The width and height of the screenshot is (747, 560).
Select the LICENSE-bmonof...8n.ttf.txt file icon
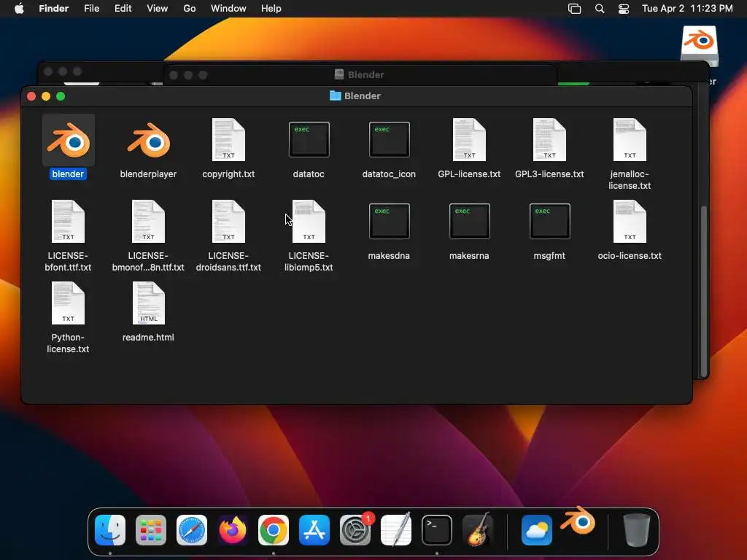tap(148, 222)
